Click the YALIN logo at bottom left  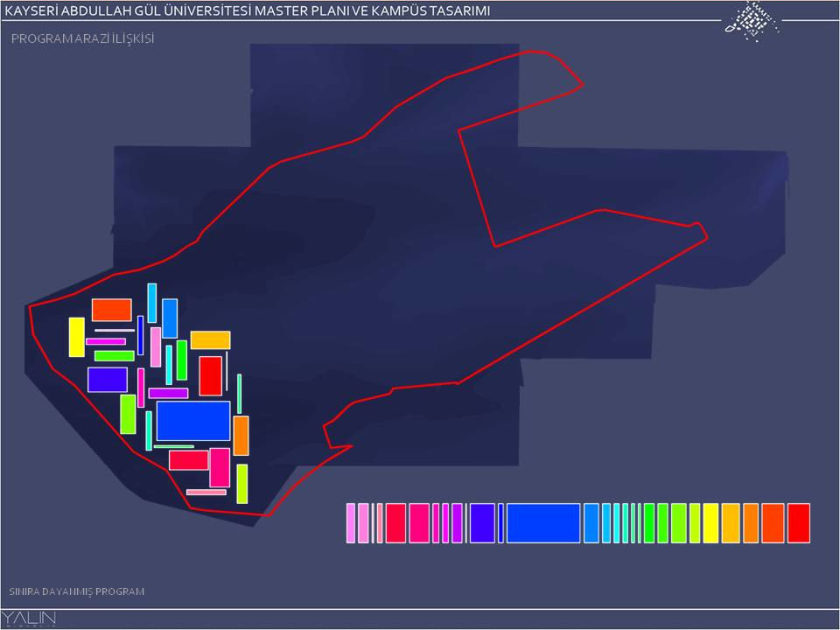[30, 619]
